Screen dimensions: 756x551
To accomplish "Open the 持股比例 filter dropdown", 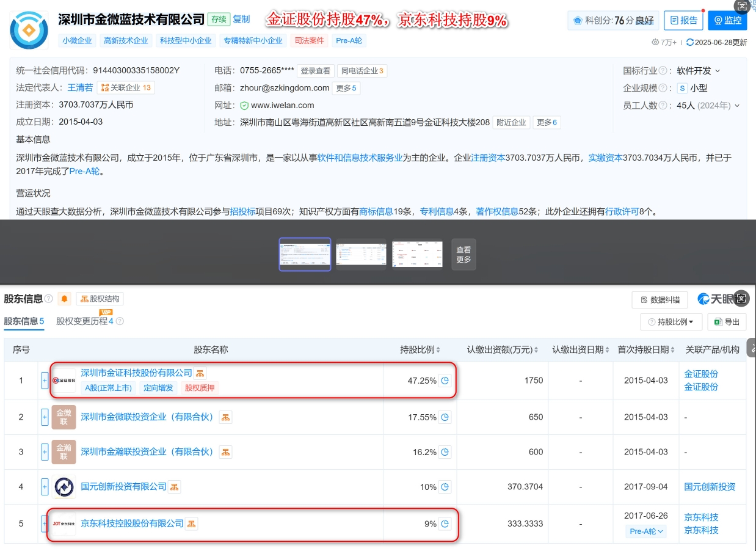I will (x=672, y=322).
